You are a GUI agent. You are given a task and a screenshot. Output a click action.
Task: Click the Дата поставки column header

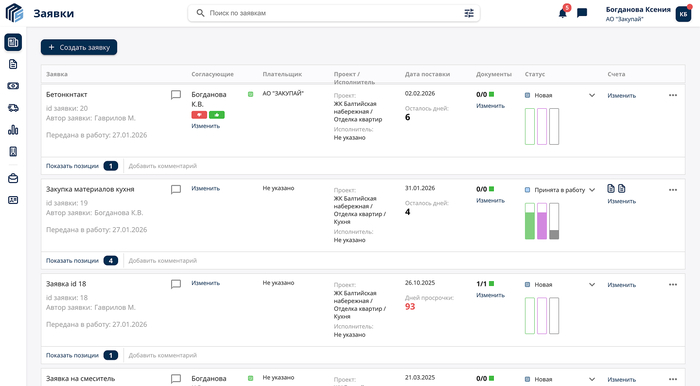coord(427,74)
